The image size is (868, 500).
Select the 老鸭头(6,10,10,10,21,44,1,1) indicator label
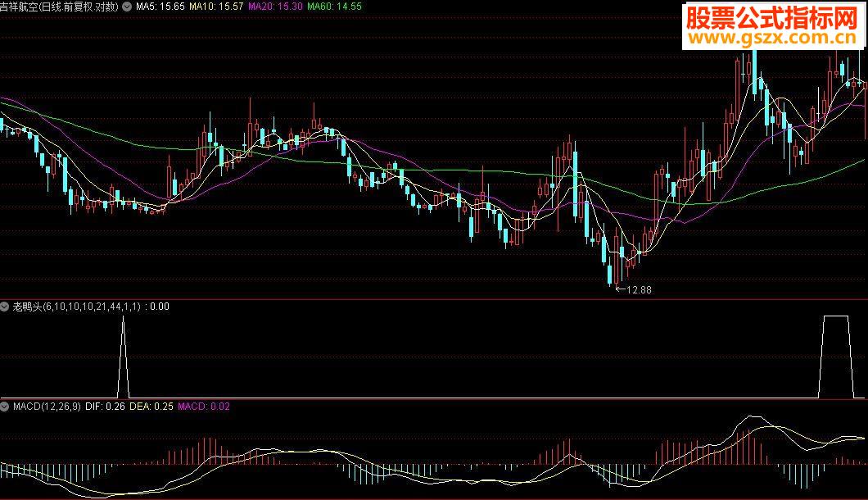[x=77, y=307]
